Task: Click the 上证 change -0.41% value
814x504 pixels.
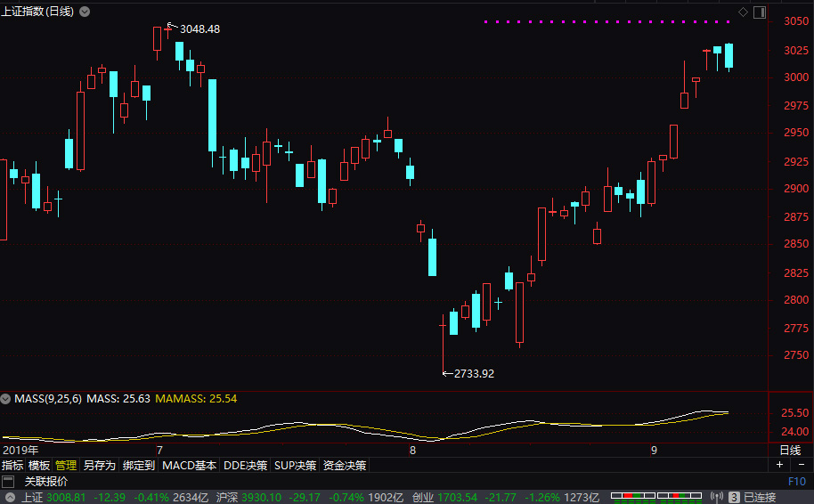Action: [151, 497]
